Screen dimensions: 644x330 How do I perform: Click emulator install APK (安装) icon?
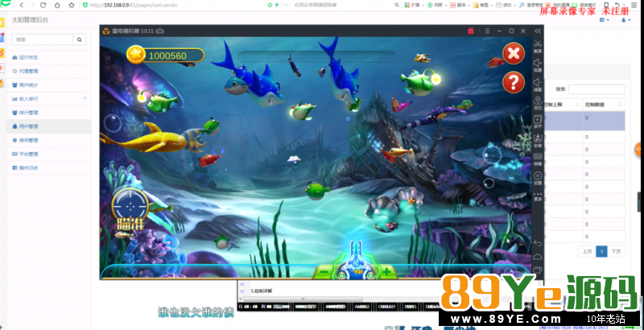(x=538, y=140)
